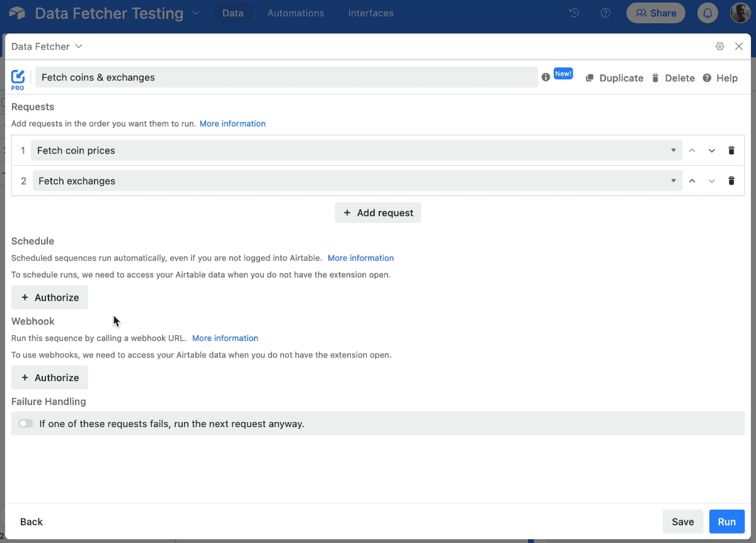Expand the Data Fetcher Testing base menu
This screenshot has width=756, height=543.
click(195, 13)
